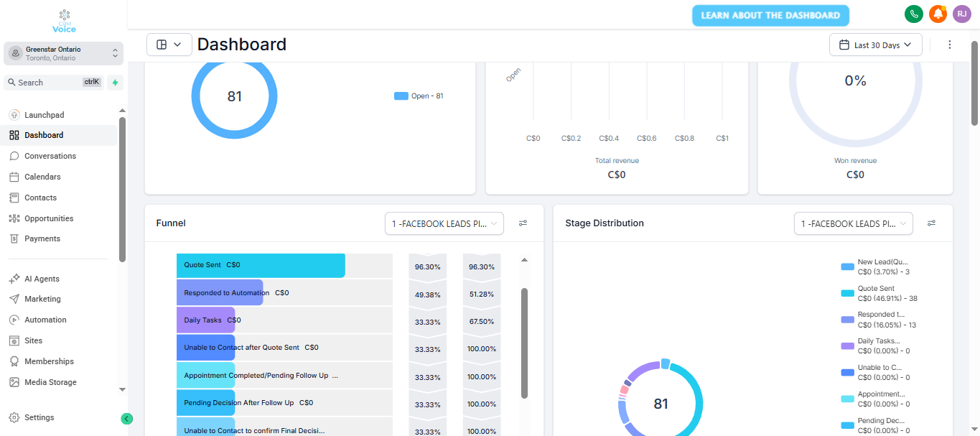The height and width of the screenshot is (436, 980).
Task: Switch account via Greenstar Ontario selector
Action: tap(63, 53)
